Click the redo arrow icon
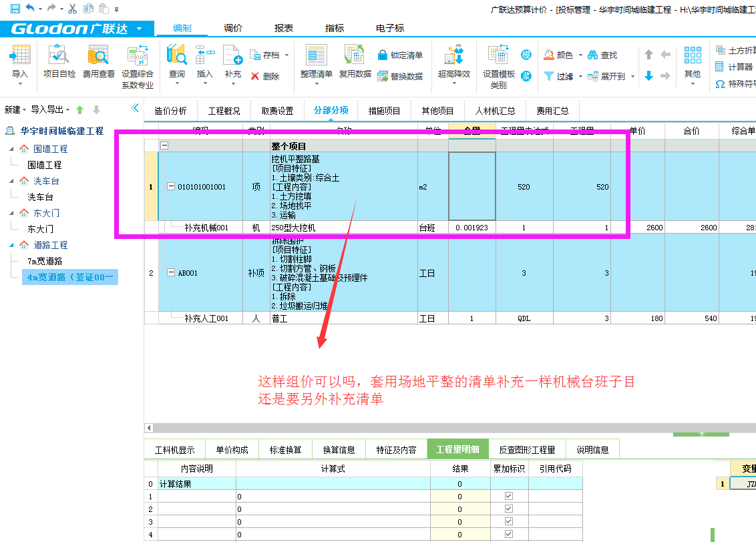 click(x=51, y=8)
